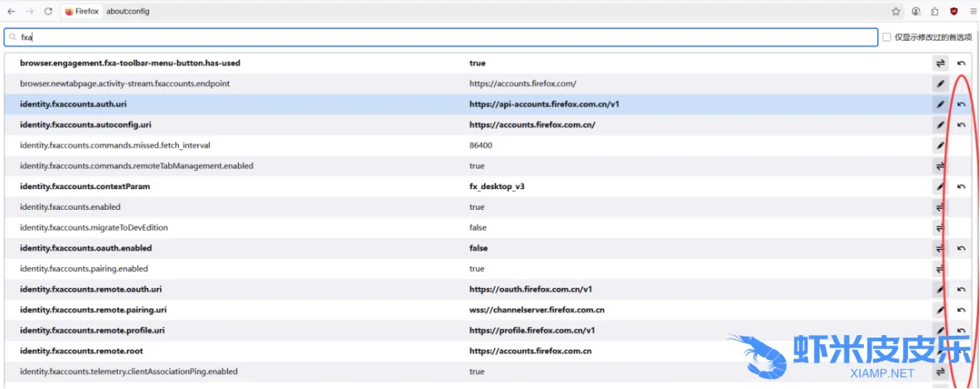This screenshot has width=980, height=389.
Task: Focus the preference search field containing fxa
Action: [x=440, y=37]
